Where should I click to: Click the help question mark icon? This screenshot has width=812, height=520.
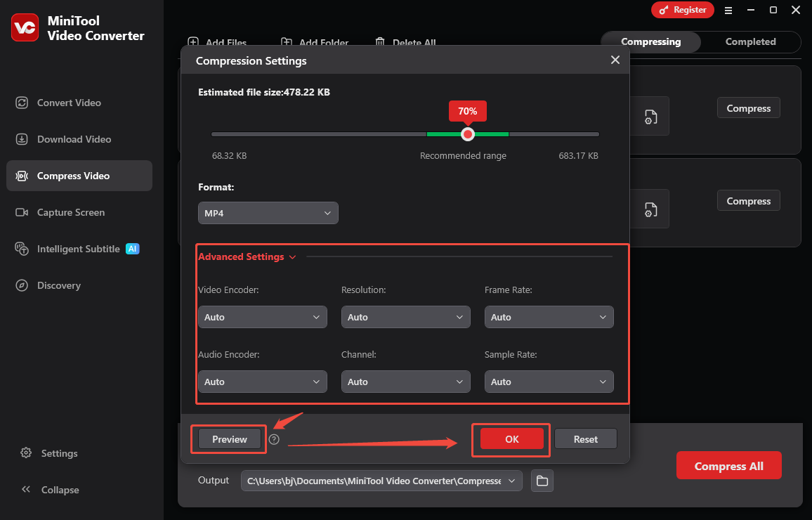[x=274, y=439]
